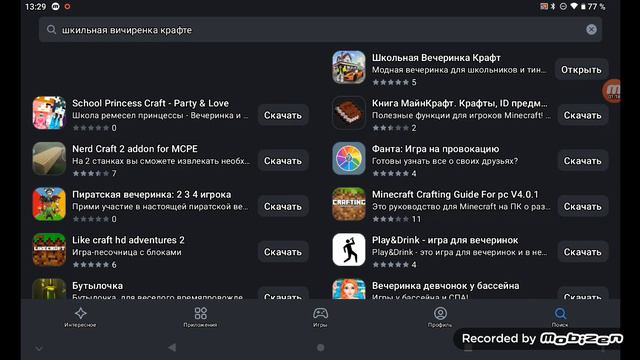Tap Скачать for Книга МайнКрафт
Viewport: 640px width, 360px height.
(x=582, y=116)
